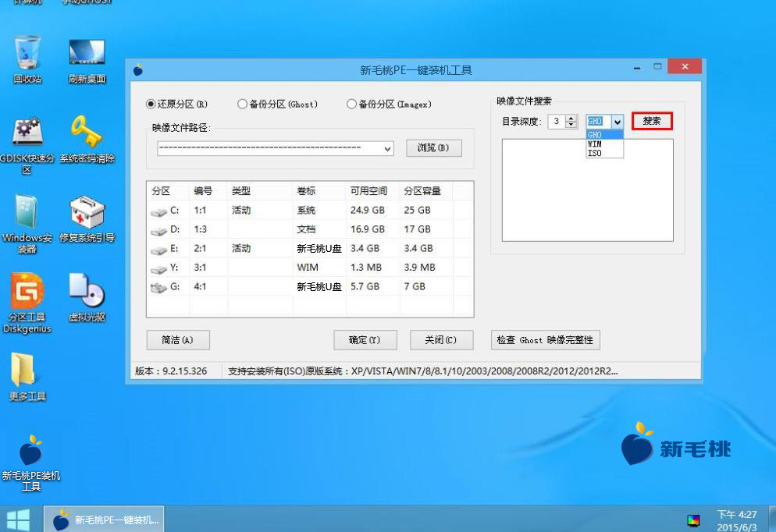The image size is (776, 532).
Task: Choose ISO in the dropdown list
Action: 604,153
